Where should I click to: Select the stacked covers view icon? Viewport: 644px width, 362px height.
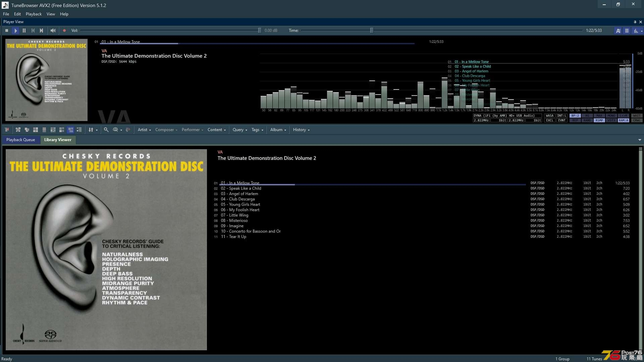pyautogui.click(x=27, y=130)
